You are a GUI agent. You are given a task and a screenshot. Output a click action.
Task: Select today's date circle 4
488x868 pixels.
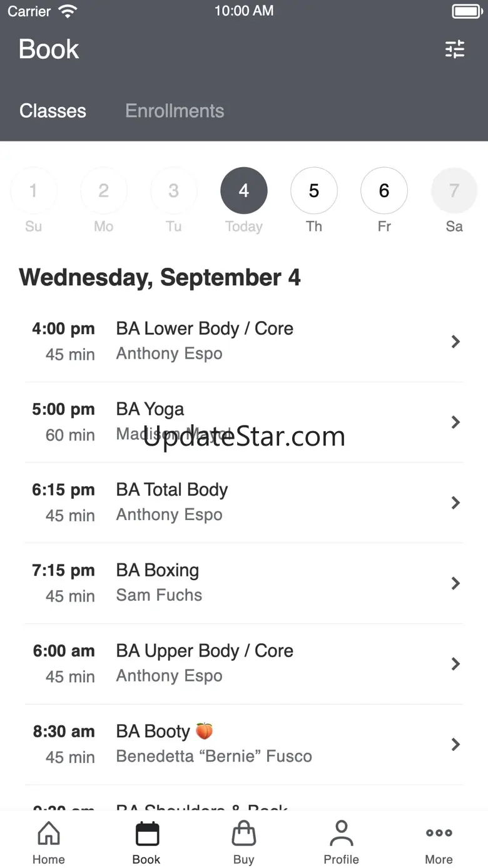click(244, 191)
